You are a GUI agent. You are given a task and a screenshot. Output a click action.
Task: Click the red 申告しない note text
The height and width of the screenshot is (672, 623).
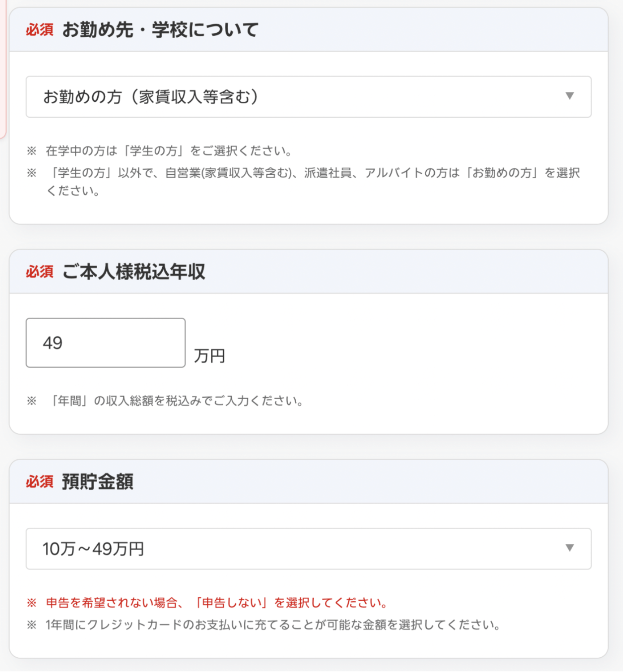tap(216, 603)
